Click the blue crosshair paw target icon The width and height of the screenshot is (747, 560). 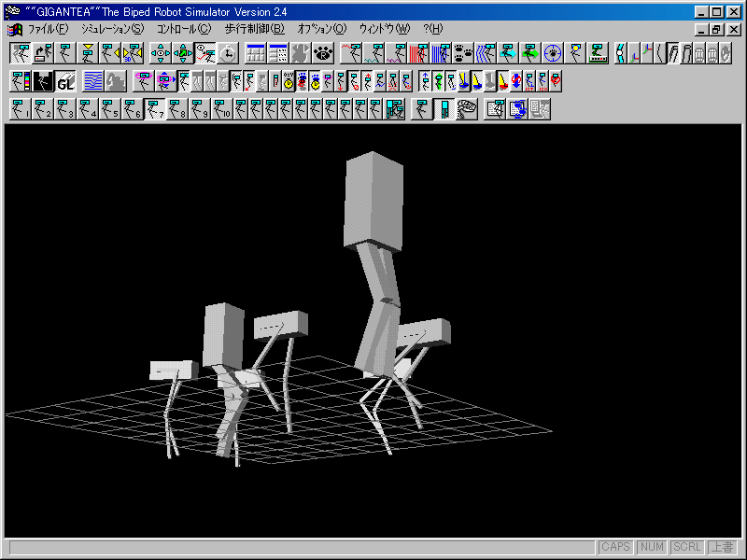point(553,53)
